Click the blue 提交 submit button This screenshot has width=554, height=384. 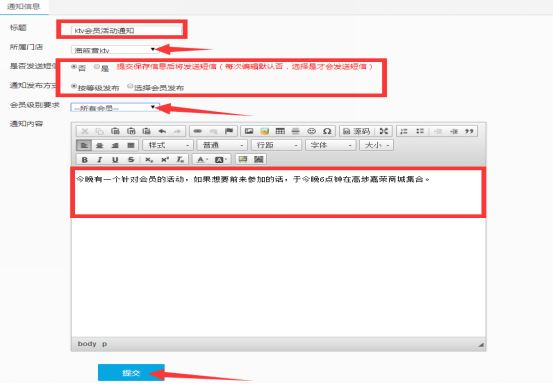(x=131, y=373)
